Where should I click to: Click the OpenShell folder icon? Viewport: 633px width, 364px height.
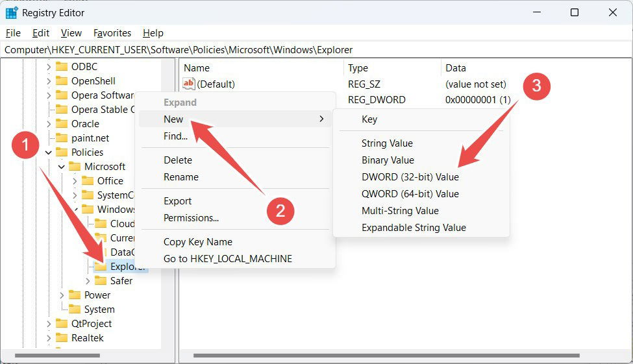coord(62,80)
